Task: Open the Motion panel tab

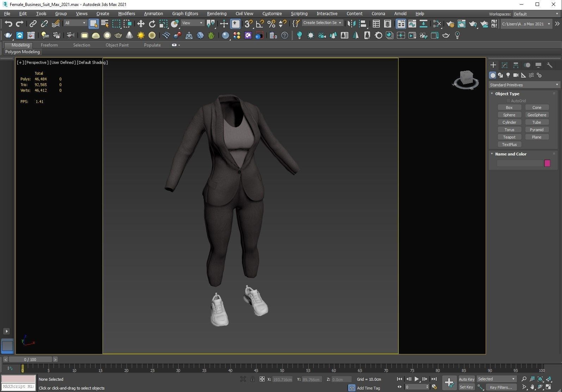Action: point(527,65)
